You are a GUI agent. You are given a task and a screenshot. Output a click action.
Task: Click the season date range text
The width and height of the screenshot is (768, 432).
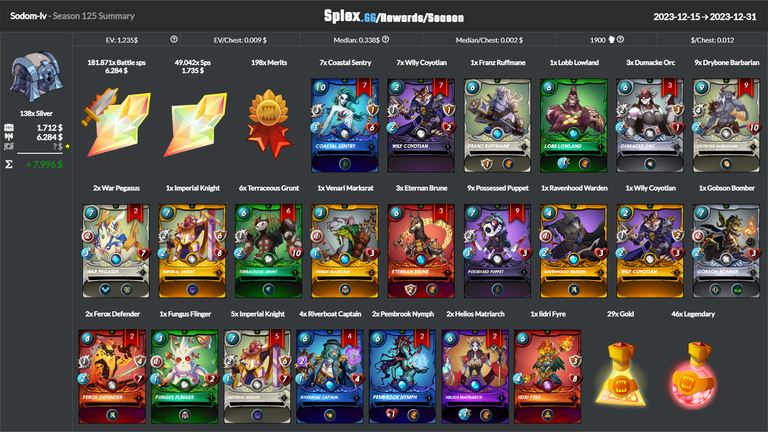pyautogui.click(x=705, y=17)
